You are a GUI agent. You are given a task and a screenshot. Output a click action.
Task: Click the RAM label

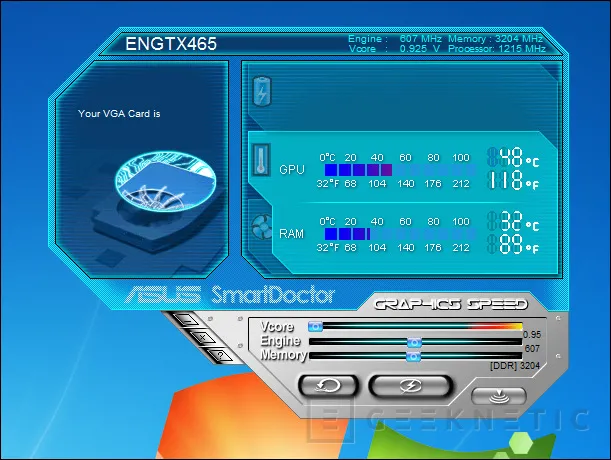[x=291, y=234]
